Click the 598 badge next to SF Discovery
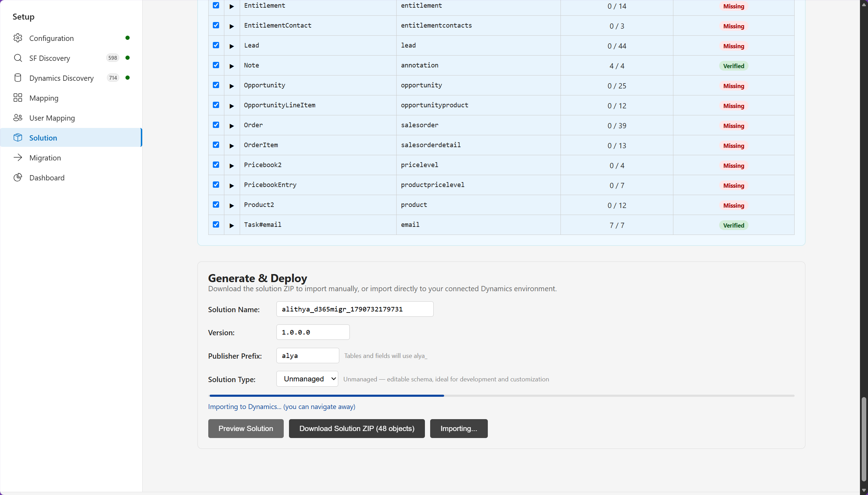The height and width of the screenshot is (495, 868). (x=113, y=58)
